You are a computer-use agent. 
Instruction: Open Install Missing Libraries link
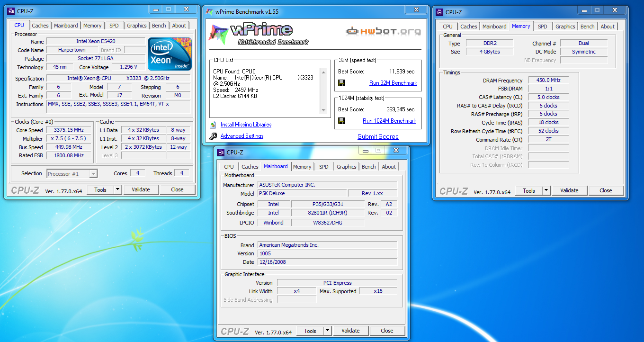click(x=246, y=125)
